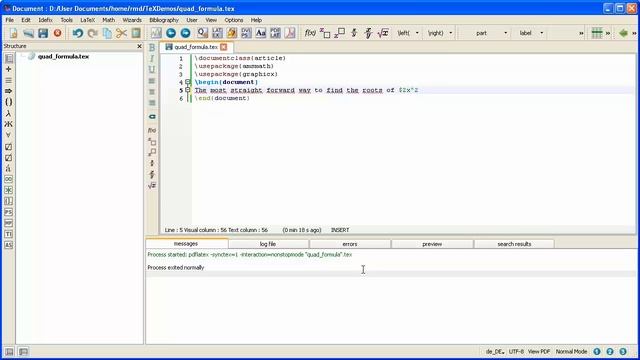Image resolution: width=640 pixels, height=360 pixels.
Task: Close the quad_formula.tex editor tab
Action: [224, 47]
